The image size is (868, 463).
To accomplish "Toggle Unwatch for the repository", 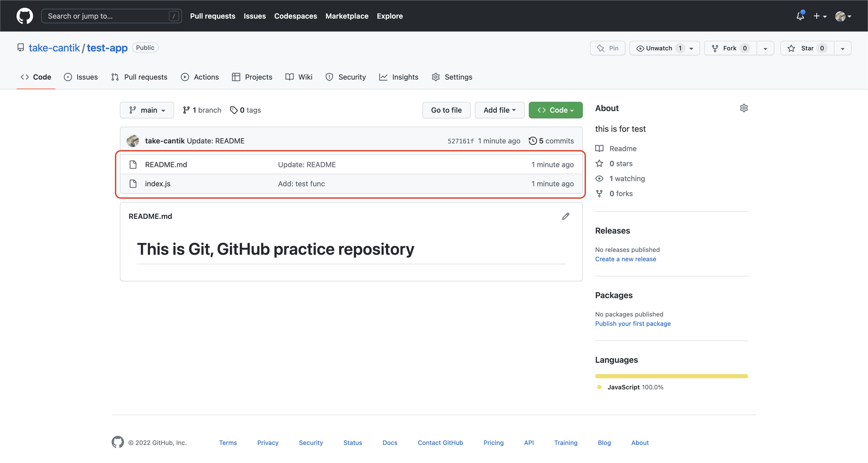I will point(659,48).
